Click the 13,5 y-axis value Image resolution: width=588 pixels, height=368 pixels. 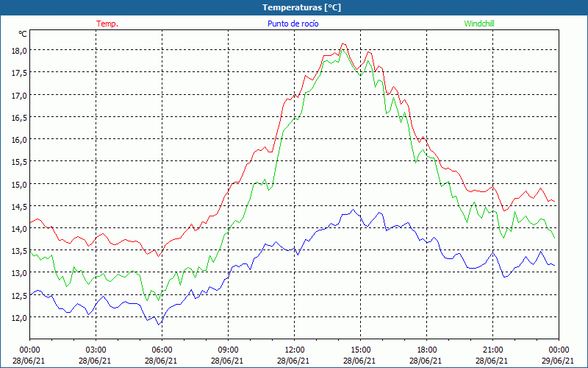click(19, 250)
